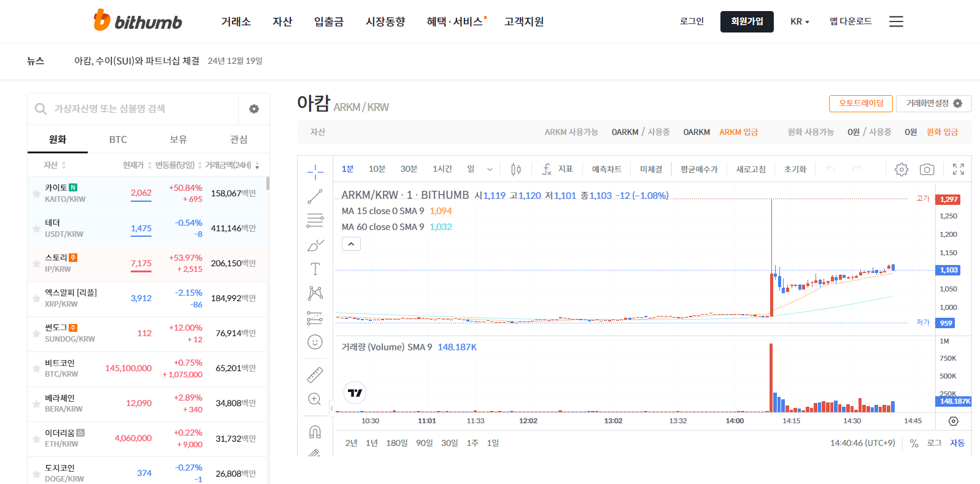Favorite the BTC/KRW star
Viewport: 980px width, 484px height.
click(36, 369)
